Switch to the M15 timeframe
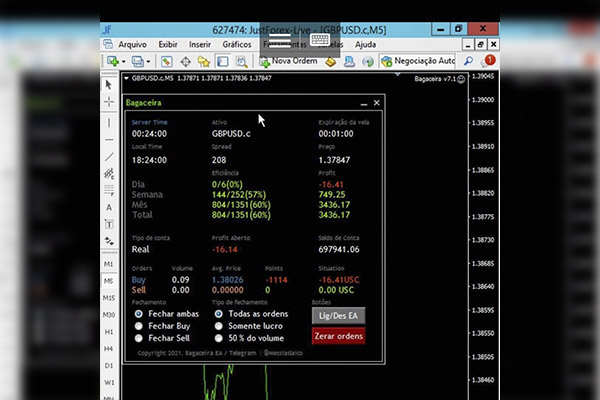The height and width of the screenshot is (400, 600). pyautogui.click(x=109, y=298)
